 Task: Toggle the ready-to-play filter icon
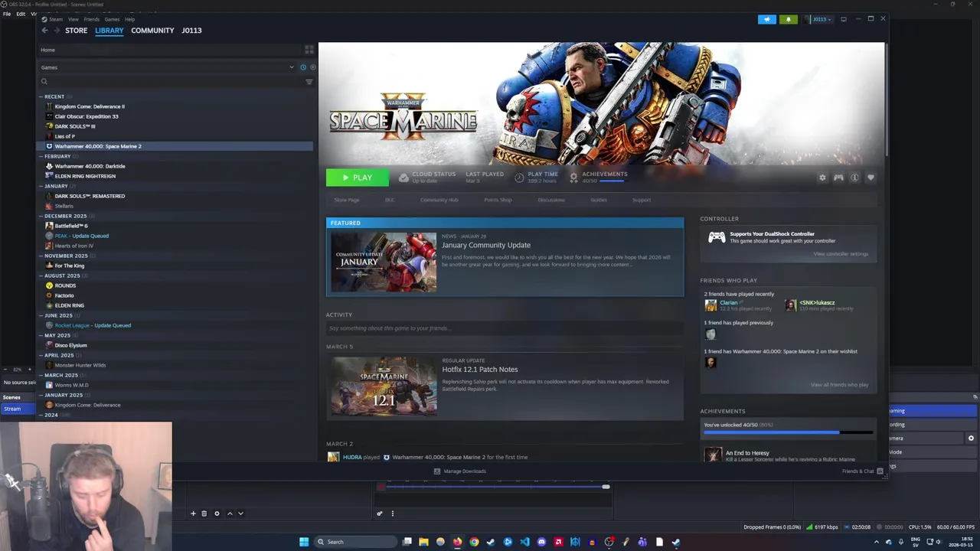coord(312,67)
